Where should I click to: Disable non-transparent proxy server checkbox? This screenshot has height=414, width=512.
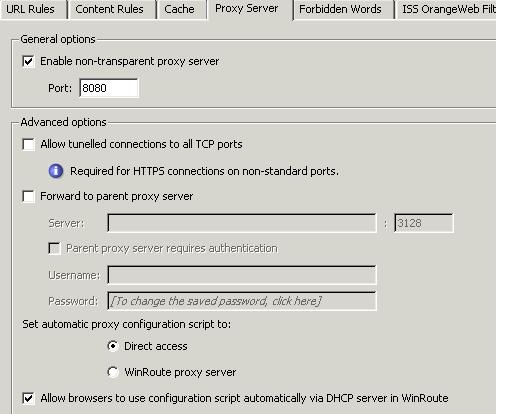click(x=28, y=61)
